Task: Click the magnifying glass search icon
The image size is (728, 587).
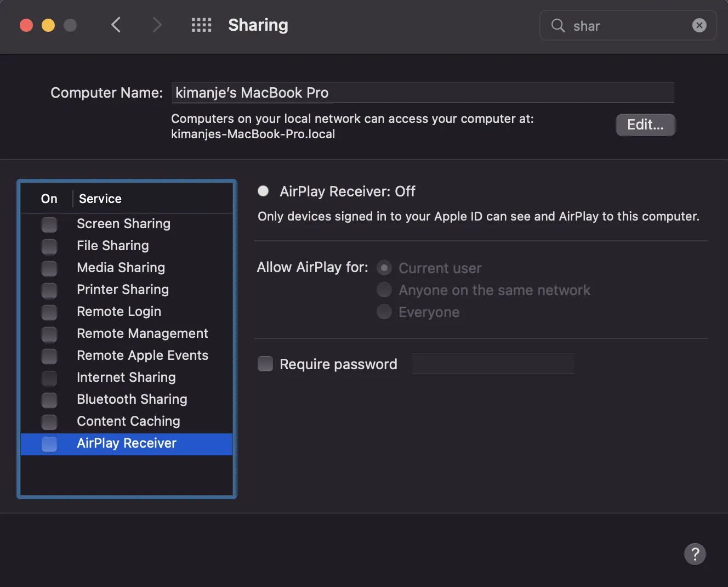Action: [558, 25]
